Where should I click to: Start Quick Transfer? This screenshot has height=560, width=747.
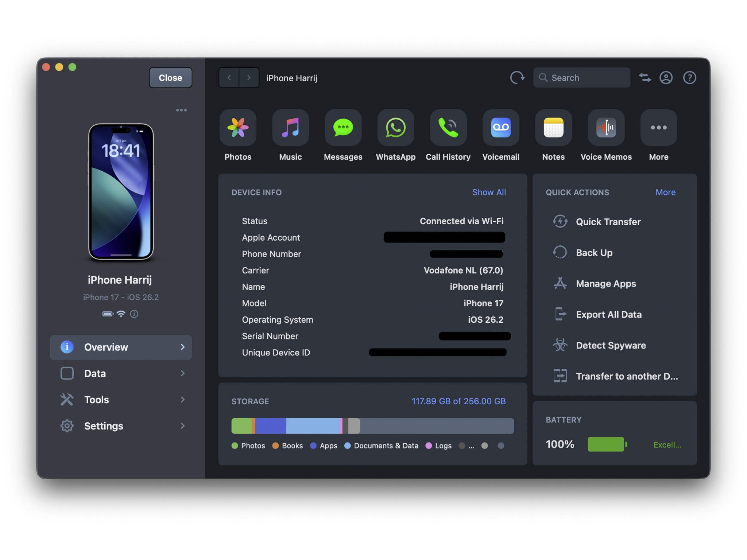click(x=597, y=222)
